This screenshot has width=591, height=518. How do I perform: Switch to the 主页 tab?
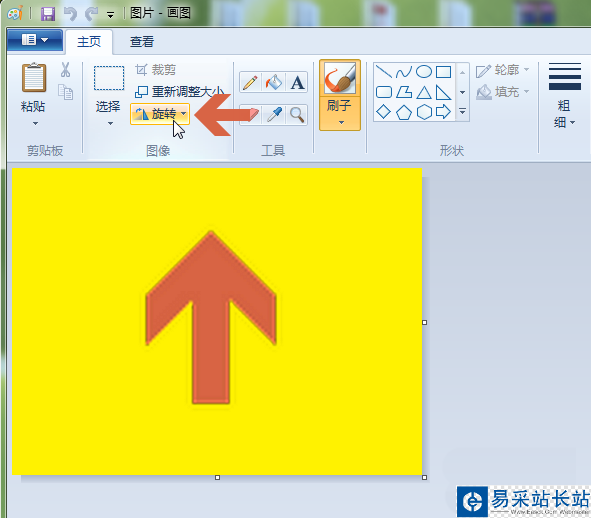point(89,41)
